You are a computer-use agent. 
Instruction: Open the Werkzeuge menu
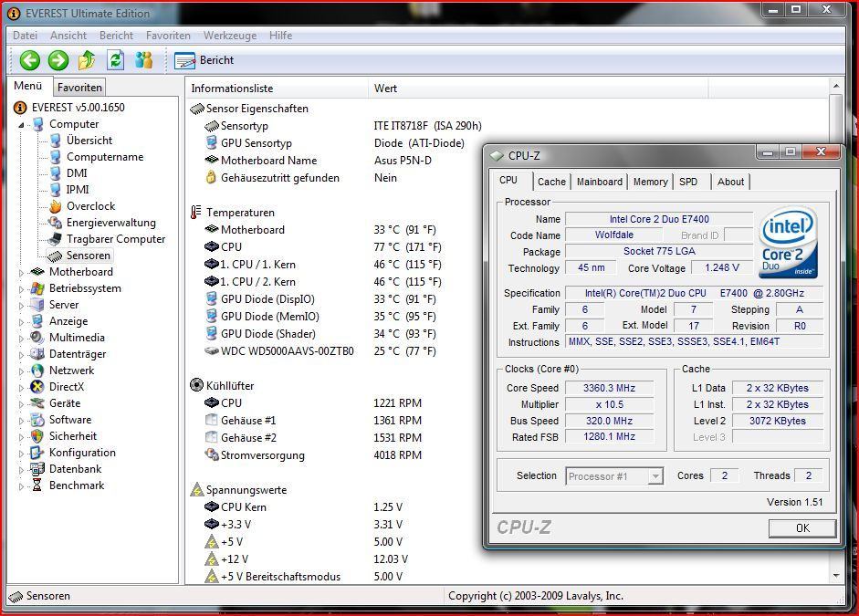pos(230,36)
